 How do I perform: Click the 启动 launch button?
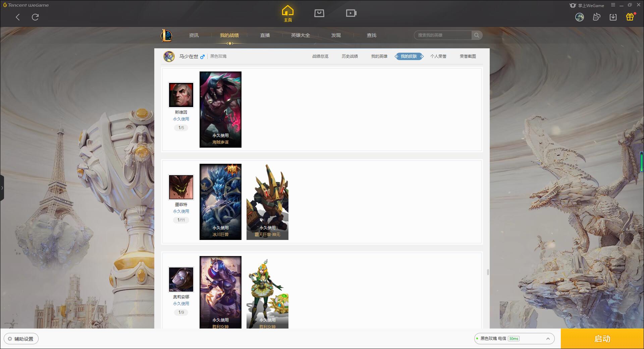[x=602, y=339]
